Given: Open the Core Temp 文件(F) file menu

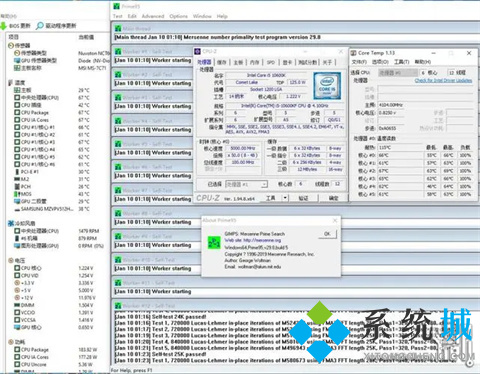Looking at the screenshot, I should [x=359, y=62].
